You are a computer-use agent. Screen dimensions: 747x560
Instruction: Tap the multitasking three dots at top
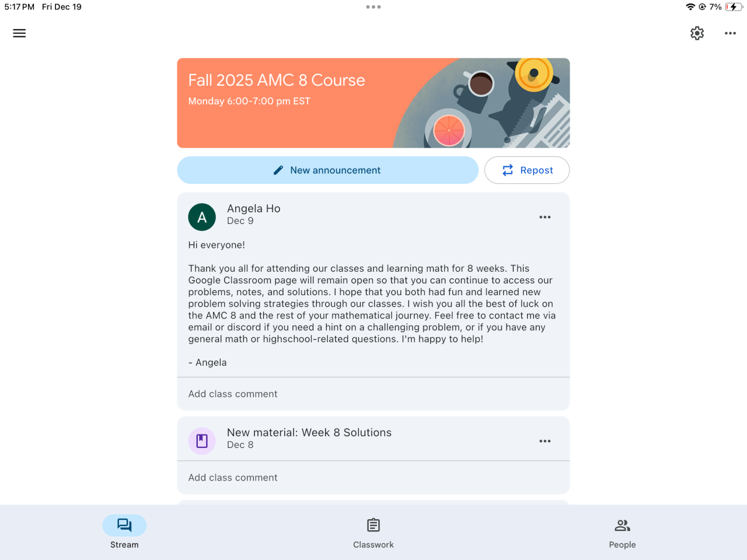[x=373, y=7]
